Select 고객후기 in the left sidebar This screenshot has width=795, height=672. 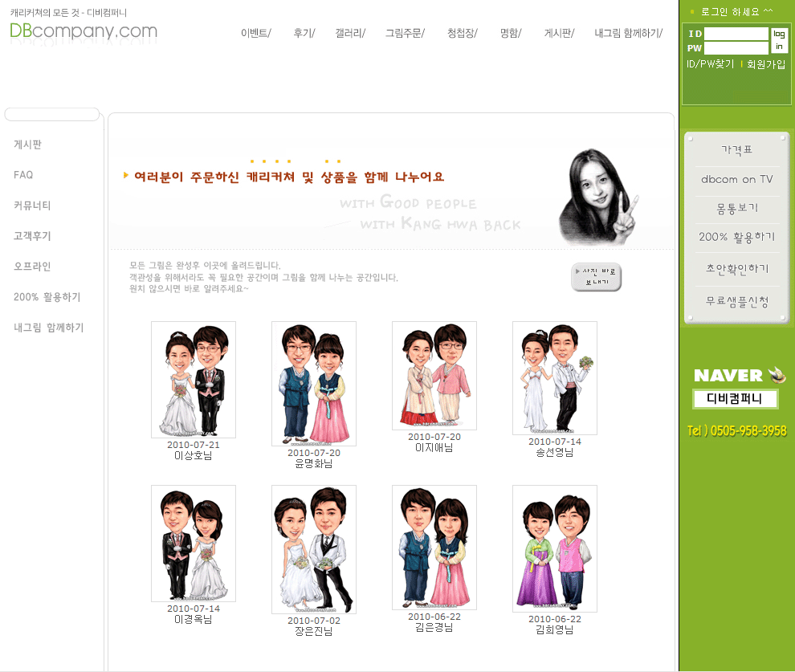(32, 236)
